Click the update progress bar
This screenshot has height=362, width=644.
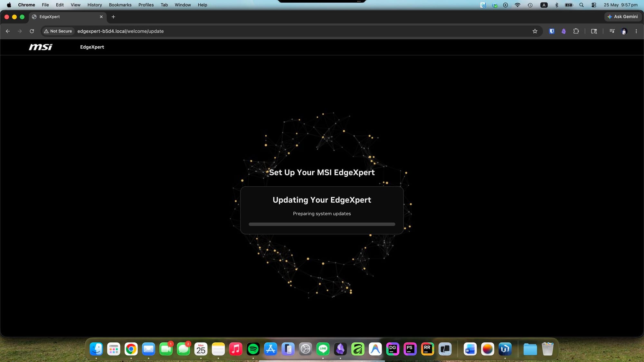point(322,224)
